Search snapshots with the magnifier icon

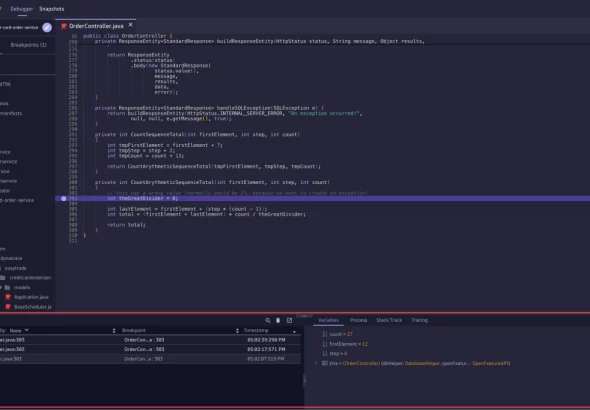pos(268,320)
